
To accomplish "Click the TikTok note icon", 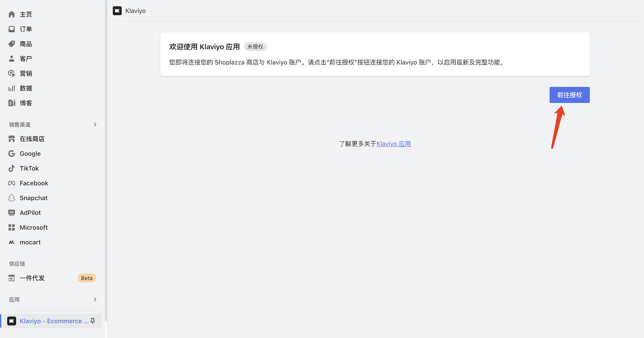I will tap(12, 168).
